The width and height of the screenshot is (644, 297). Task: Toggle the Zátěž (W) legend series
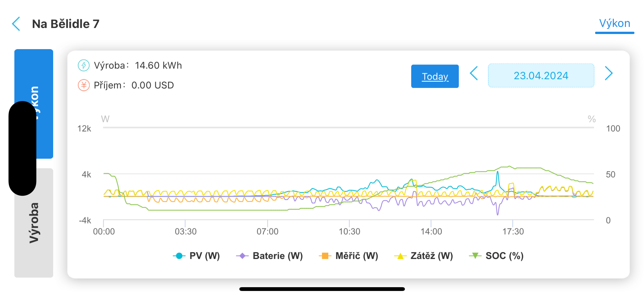click(424, 256)
